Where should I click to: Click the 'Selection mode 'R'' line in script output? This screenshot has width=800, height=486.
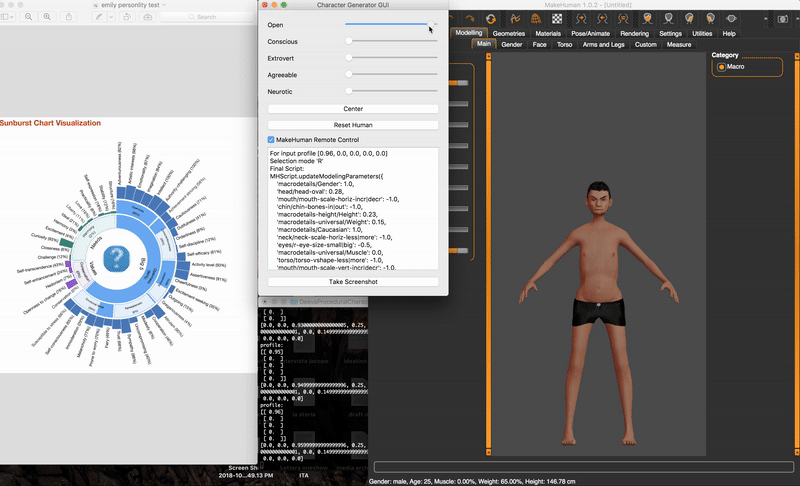pyautogui.click(x=296, y=161)
